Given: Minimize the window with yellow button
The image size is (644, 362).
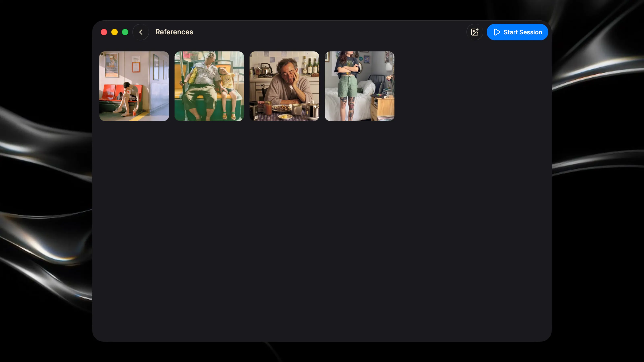Looking at the screenshot, I should (115, 32).
